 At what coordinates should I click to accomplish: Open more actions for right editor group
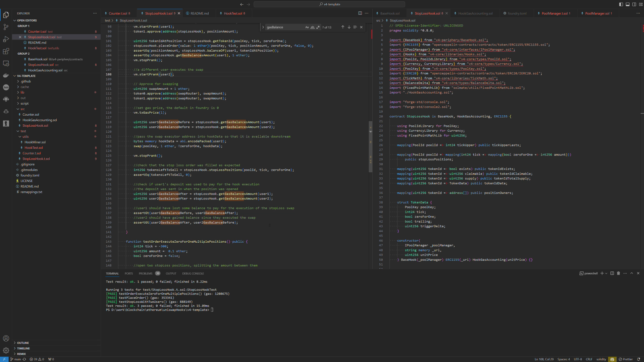638,13
